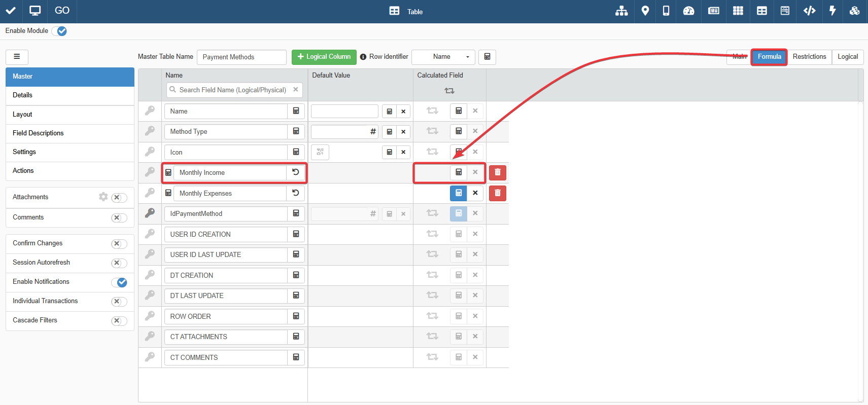Image resolution: width=868 pixels, height=405 pixels.
Task: Open the Row identifier Name dropdown
Action: tap(443, 57)
